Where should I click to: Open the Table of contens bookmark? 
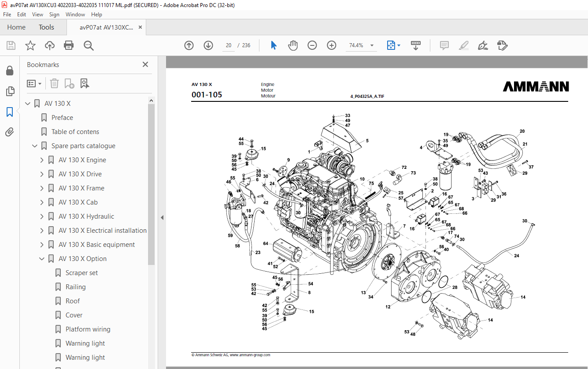pyautogui.click(x=75, y=132)
